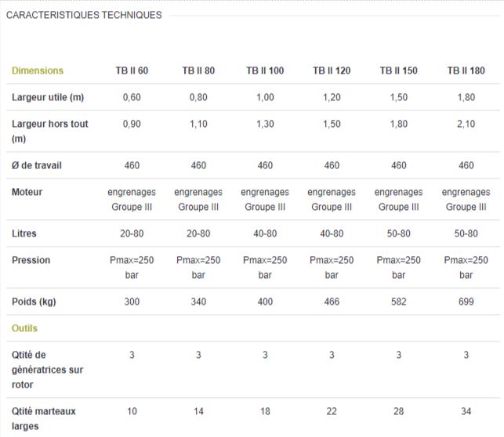This screenshot has width=504, height=437.
Task: Click the Qtité de génératrices sur rotor label
Action: click(x=47, y=369)
